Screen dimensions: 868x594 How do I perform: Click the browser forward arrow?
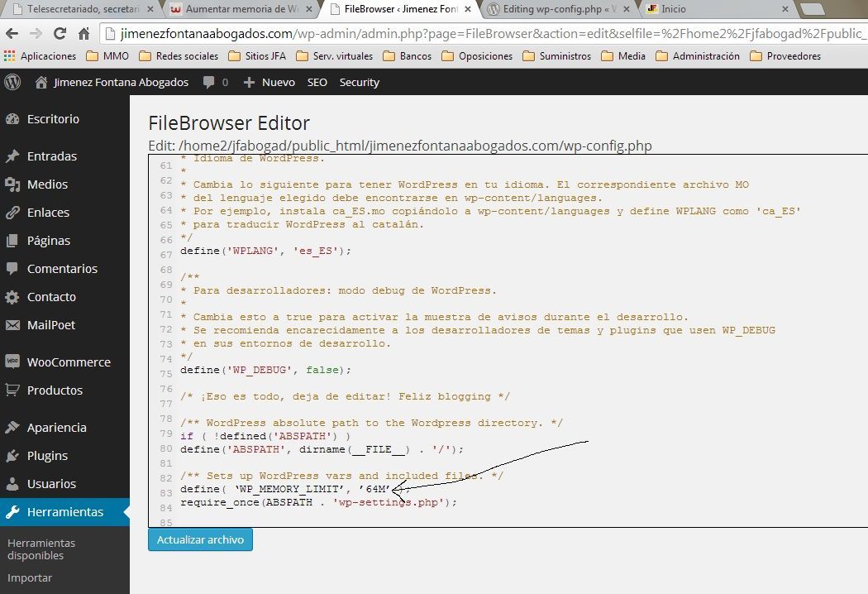click(x=36, y=34)
